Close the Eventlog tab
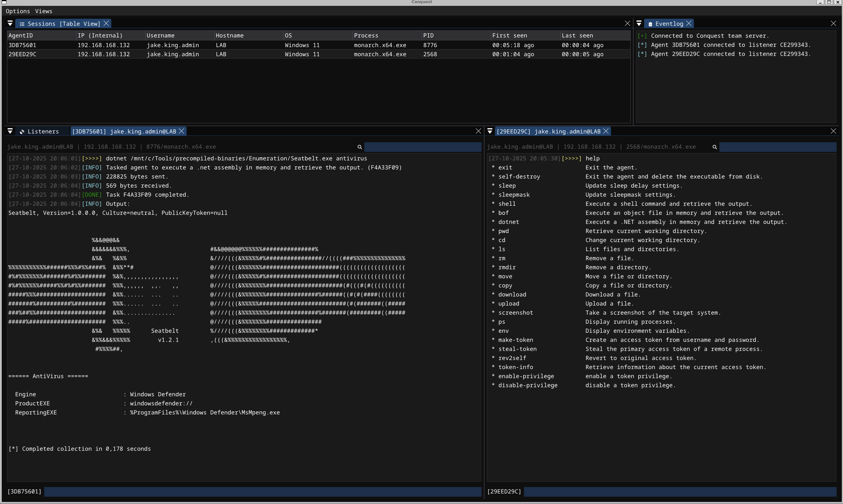Viewport: 843px width, 504px height. tap(689, 23)
